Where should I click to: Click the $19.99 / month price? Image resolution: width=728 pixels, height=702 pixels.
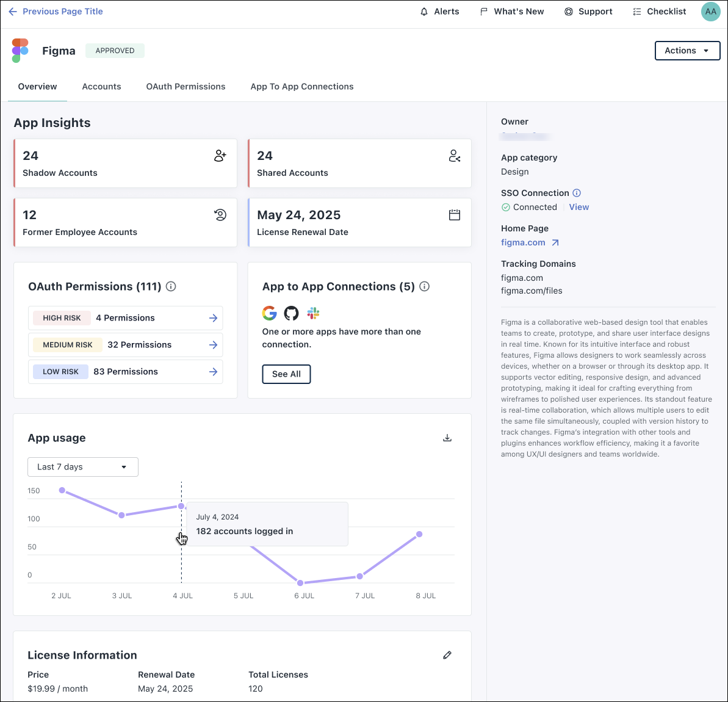pyautogui.click(x=57, y=689)
